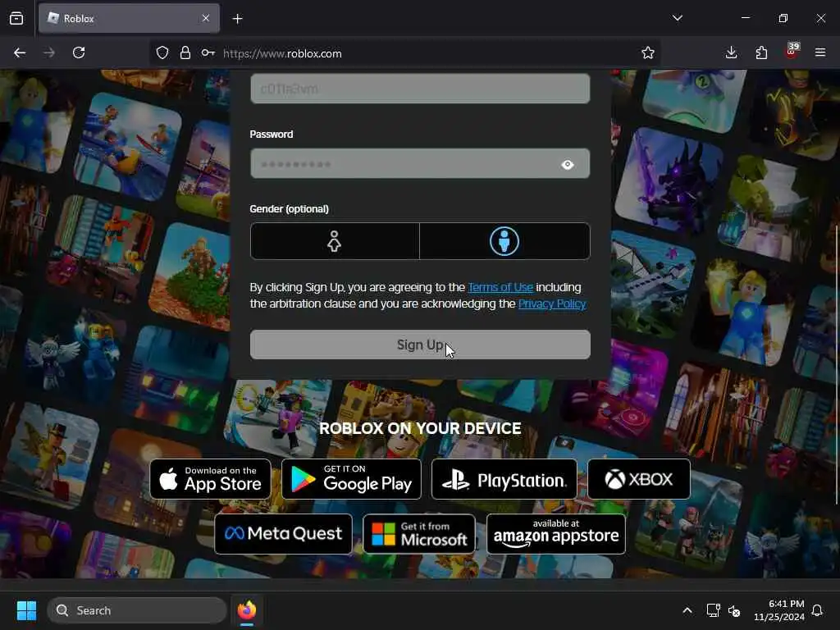840x630 pixels.
Task: Click the airplane game thumbnail in the right background
Action: 651,284
